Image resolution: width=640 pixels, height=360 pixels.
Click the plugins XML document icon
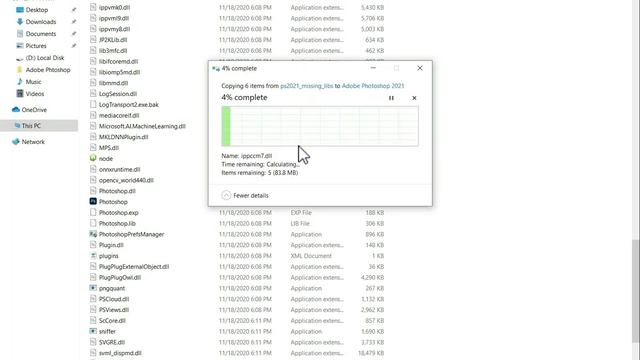click(x=93, y=256)
